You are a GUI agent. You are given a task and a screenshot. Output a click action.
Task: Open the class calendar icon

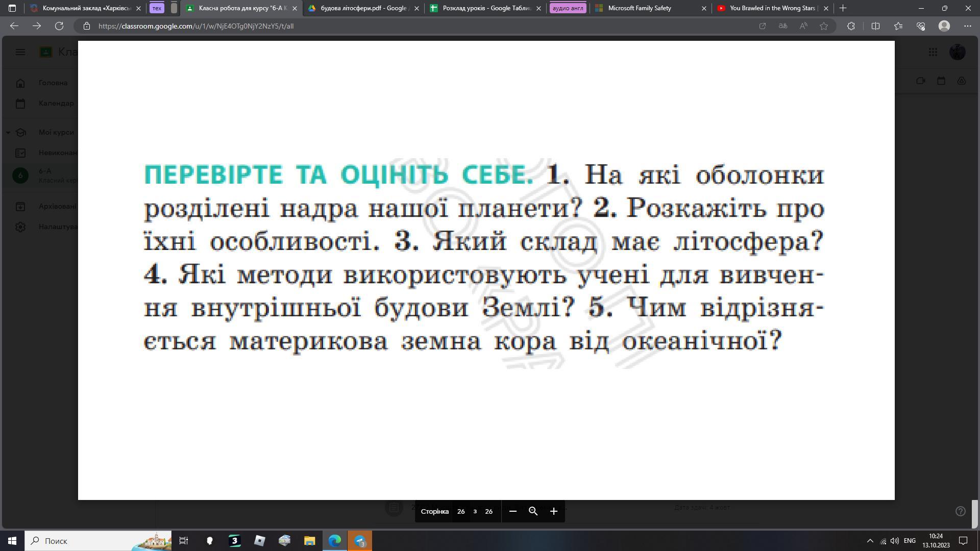click(x=941, y=81)
